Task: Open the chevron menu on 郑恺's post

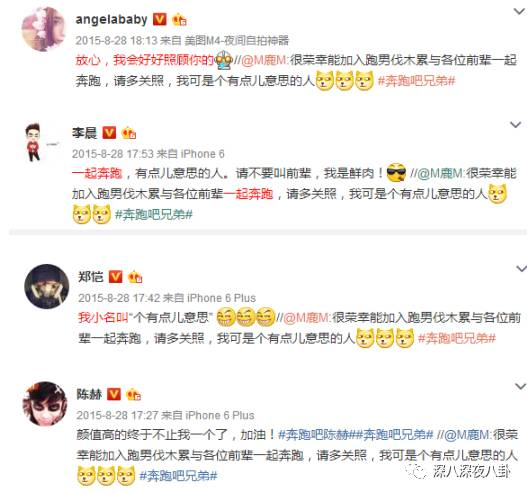Action: 521,269
